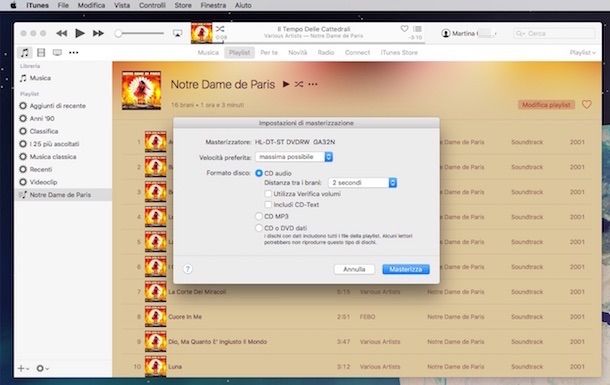Switch to the Connect tab
610x385 pixels.
click(357, 52)
